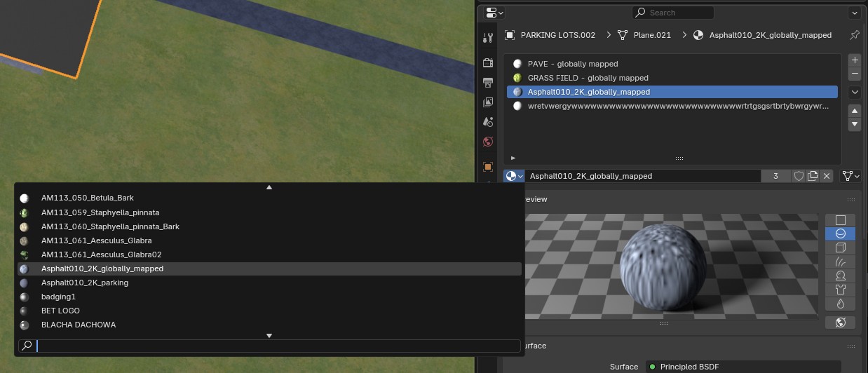The width and height of the screenshot is (868, 373).
Task: Set preview type to flat plane
Action: tap(840, 220)
